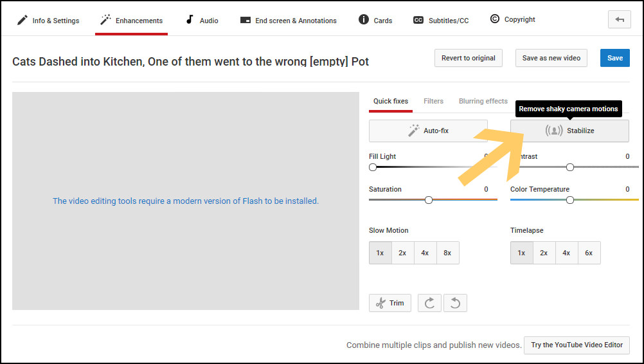Go to End screen & Annotations
This screenshot has height=364, width=644.
288,21
